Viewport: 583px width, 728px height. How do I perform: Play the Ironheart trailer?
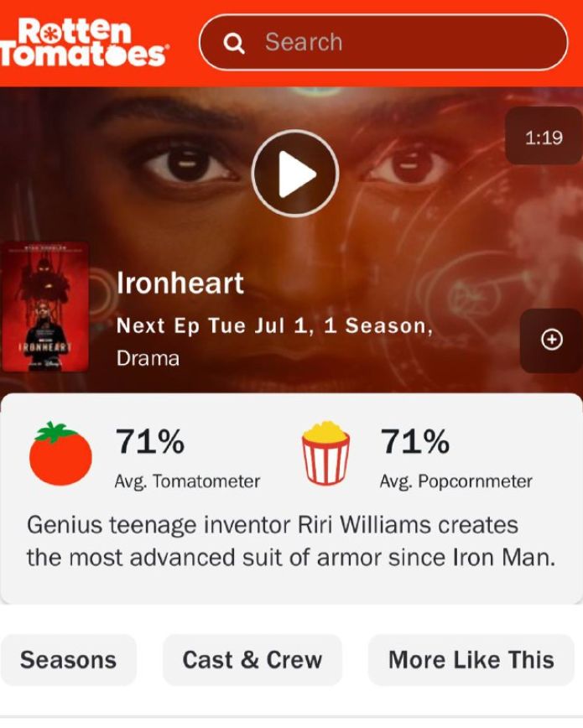click(x=295, y=173)
